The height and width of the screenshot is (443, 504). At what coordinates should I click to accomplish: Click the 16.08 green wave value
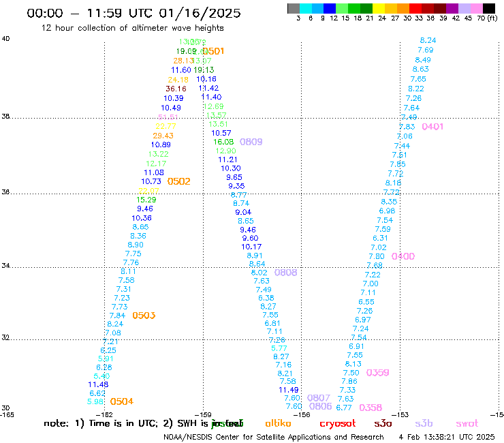(x=223, y=142)
